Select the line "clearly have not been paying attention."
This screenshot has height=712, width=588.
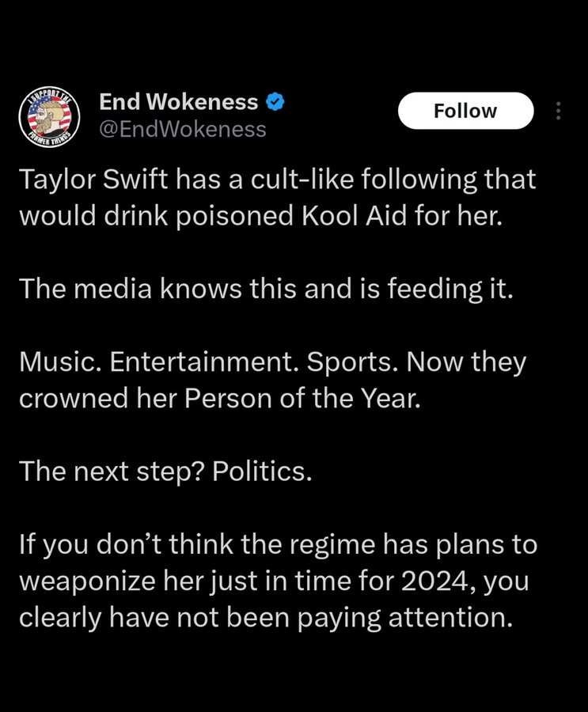[266, 619]
